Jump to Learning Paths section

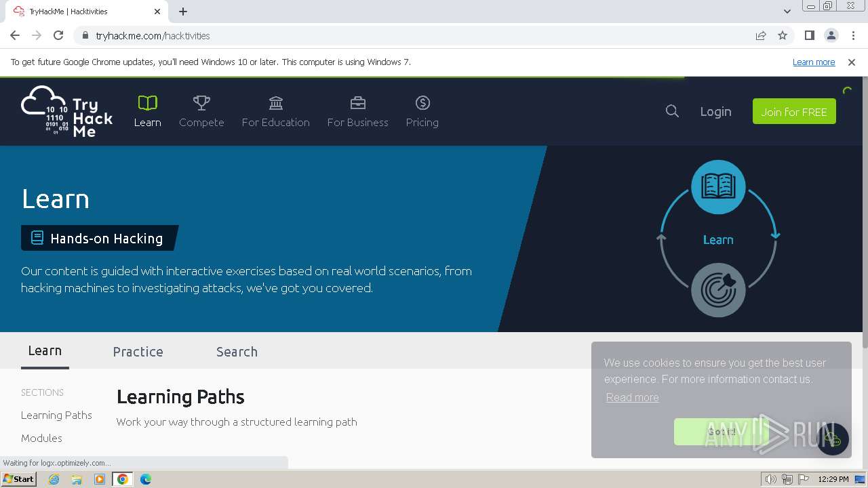pos(56,415)
